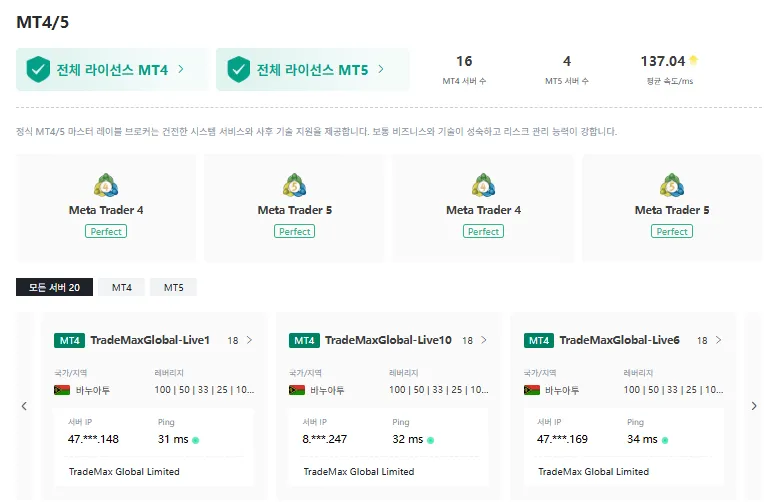This screenshot has width=770, height=502.
Task: Click TradeMax Global Limited under Live10 card
Action: (x=359, y=472)
